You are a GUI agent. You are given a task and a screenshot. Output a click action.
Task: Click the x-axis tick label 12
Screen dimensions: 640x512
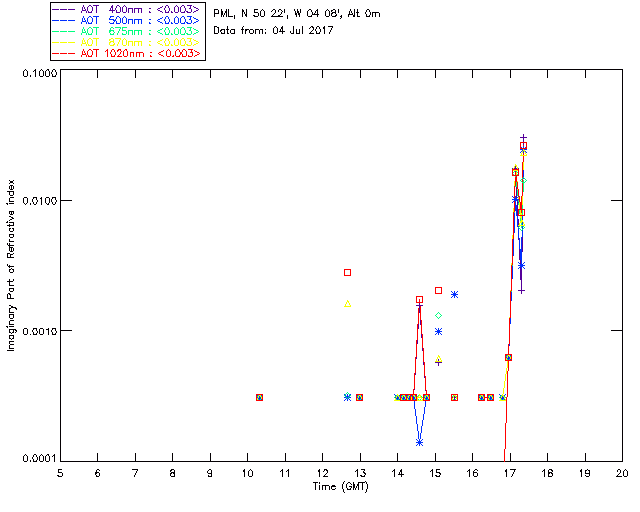click(322, 474)
